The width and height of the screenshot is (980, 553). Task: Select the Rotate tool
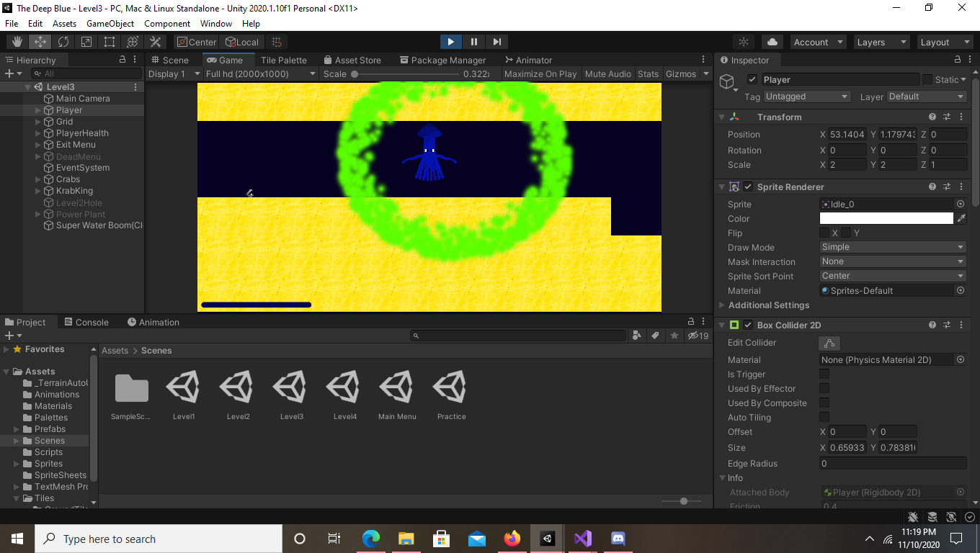(63, 42)
